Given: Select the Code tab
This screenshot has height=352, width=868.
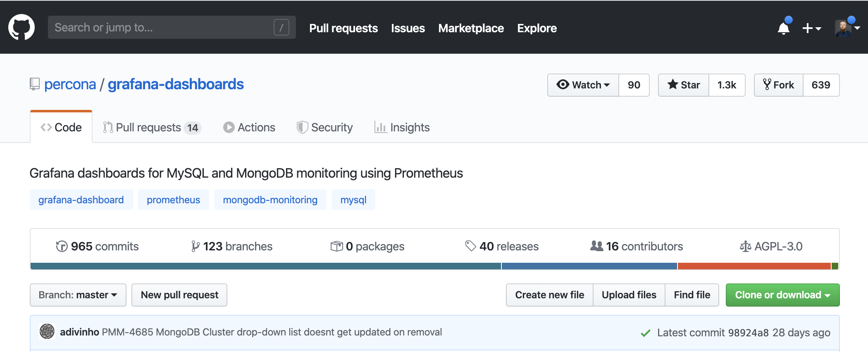Looking at the screenshot, I should tap(61, 127).
